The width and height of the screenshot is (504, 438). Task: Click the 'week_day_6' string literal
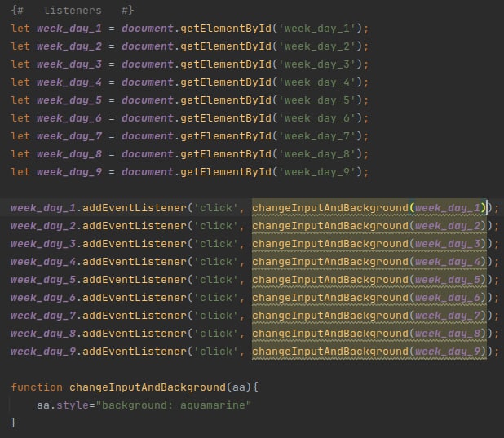[317, 118]
